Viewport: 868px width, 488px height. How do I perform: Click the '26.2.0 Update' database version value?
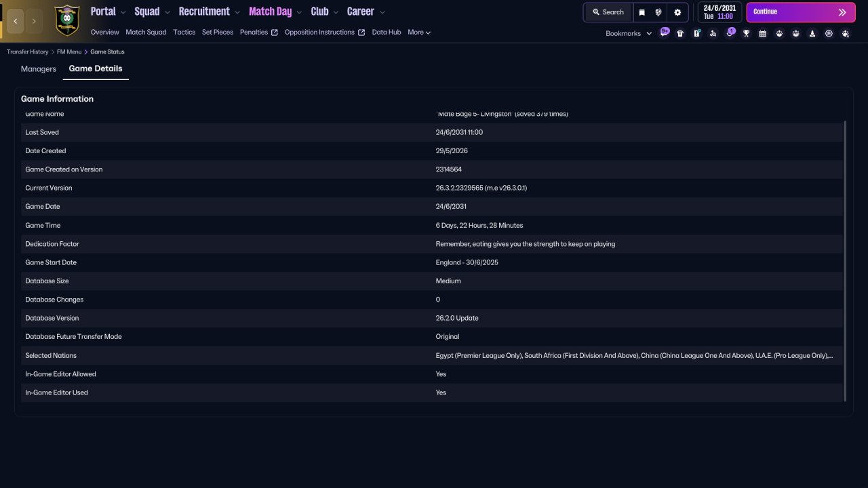click(x=457, y=318)
